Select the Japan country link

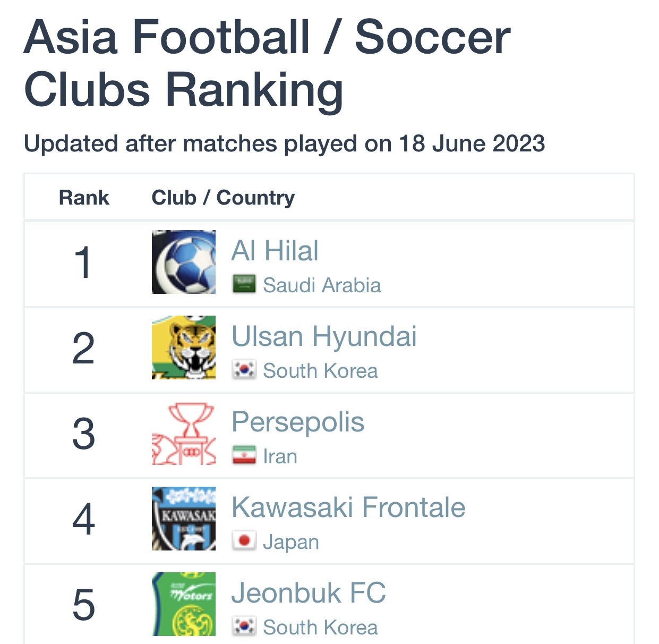(x=291, y=542)
